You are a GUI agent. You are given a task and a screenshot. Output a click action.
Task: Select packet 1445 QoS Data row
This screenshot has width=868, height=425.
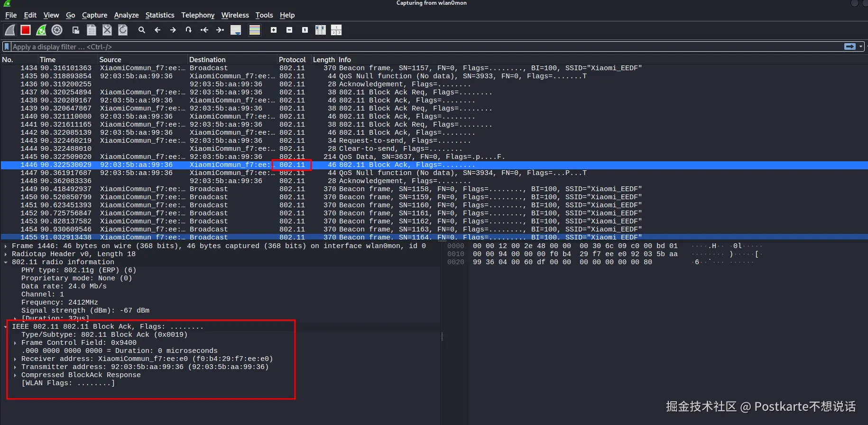coord(434,157)
